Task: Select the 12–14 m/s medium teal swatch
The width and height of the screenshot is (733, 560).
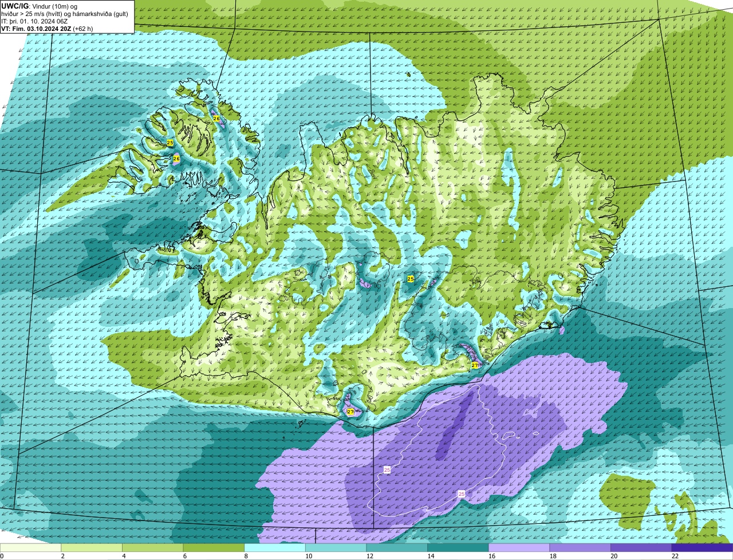Action: pyautogui.click(x=397, y=547)
